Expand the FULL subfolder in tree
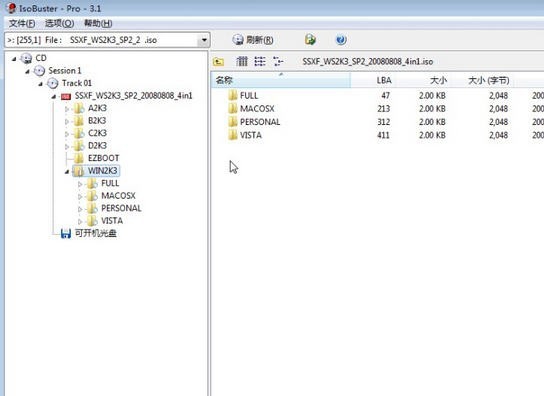Image resolution: width=544 pixels, height=396 pixels. (80, 184)
